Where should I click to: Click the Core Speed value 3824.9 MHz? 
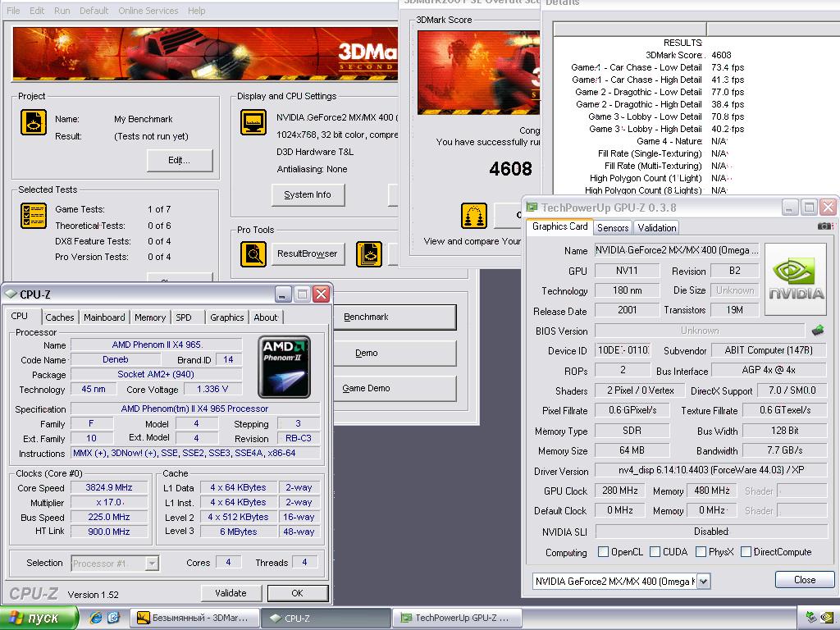tap(109, 487)
